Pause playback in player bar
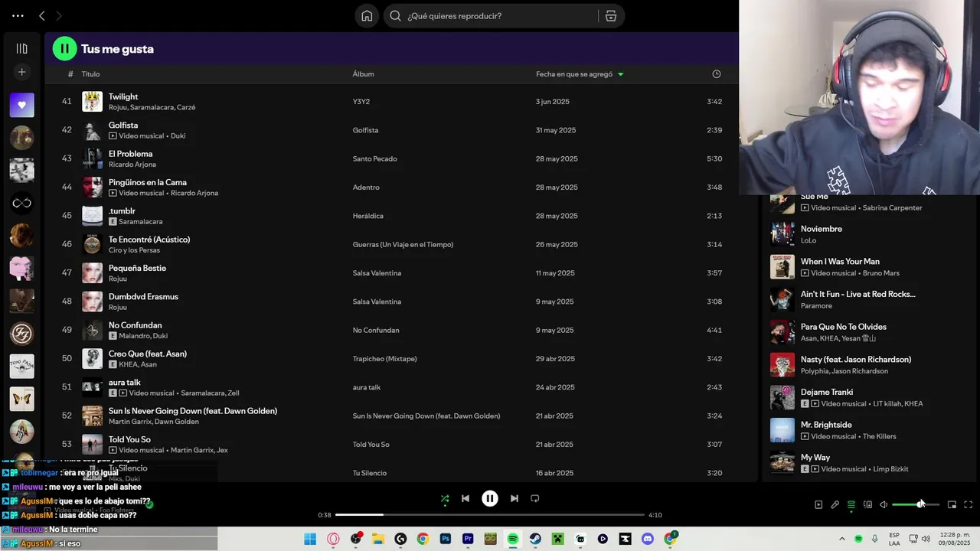This screenshot has width=980, height=551. point(490,498)
